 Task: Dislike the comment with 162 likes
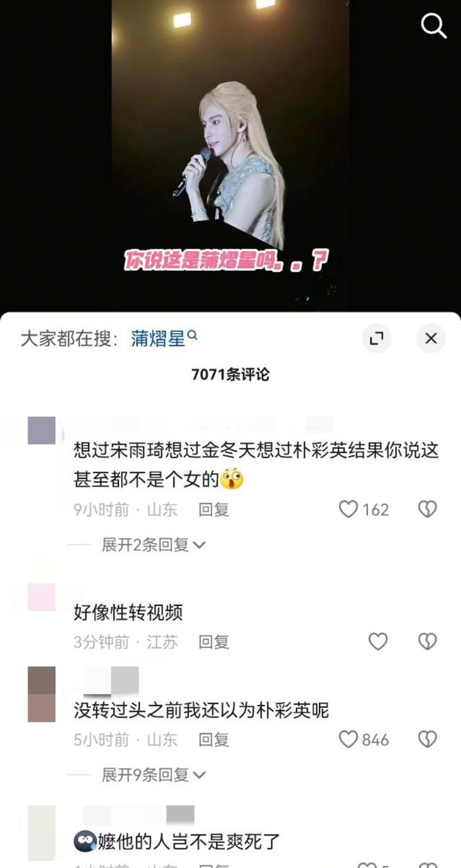[x=427, y=509]
